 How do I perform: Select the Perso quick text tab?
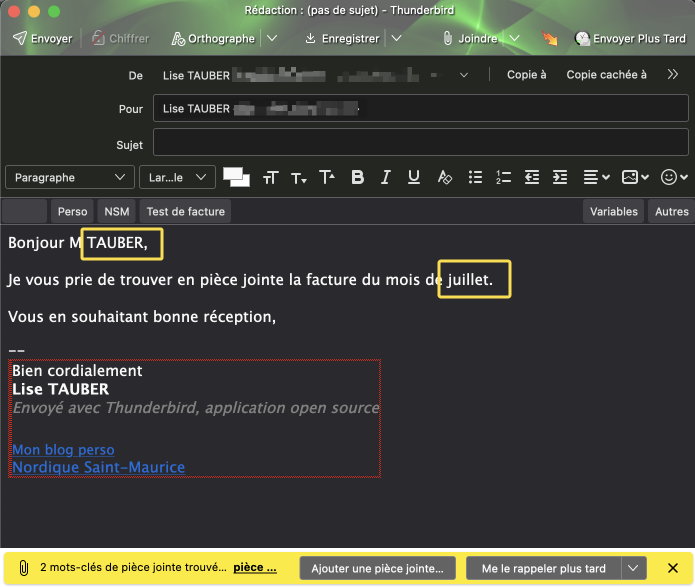point(72,211)
